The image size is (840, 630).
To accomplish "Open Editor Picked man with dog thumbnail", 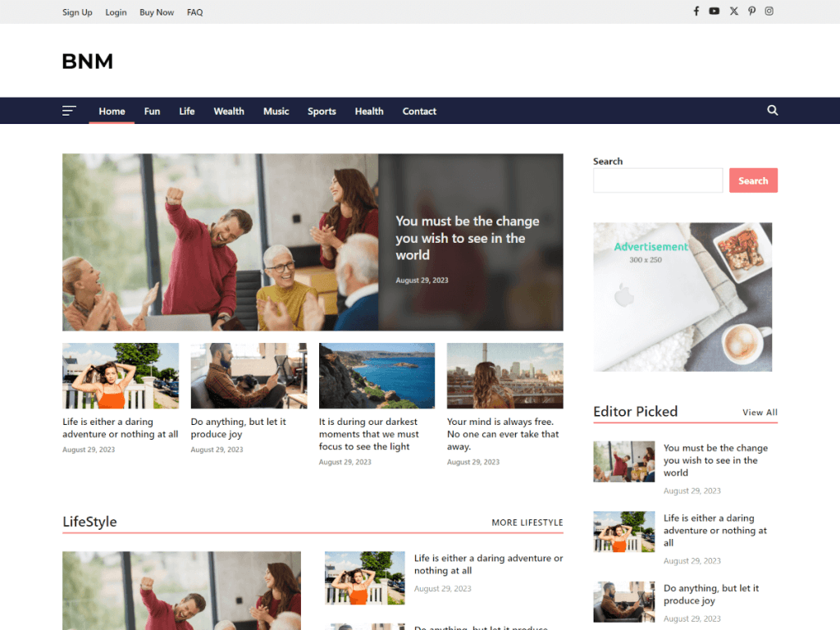I will click(x=623, y=601).
